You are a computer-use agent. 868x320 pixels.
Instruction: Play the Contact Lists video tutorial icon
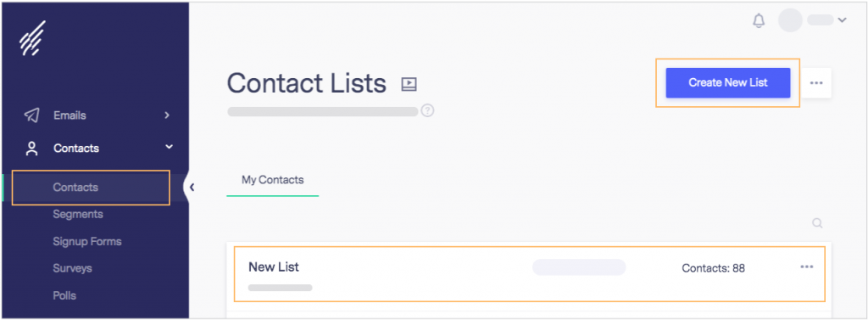[409, 84]
